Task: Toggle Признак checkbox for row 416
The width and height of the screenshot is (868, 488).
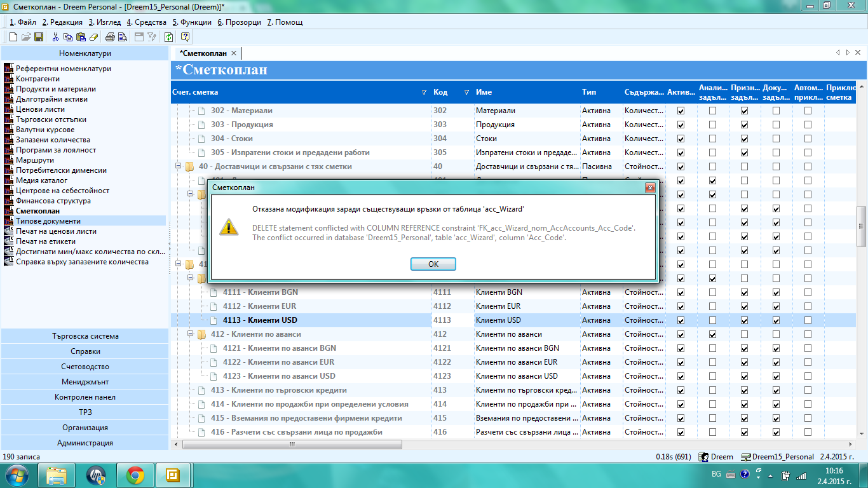Action: pyautogui.click(x=745, y=432)
